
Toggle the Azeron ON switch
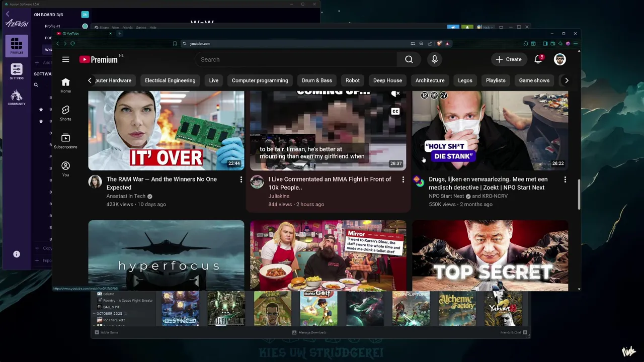[85, 15]
